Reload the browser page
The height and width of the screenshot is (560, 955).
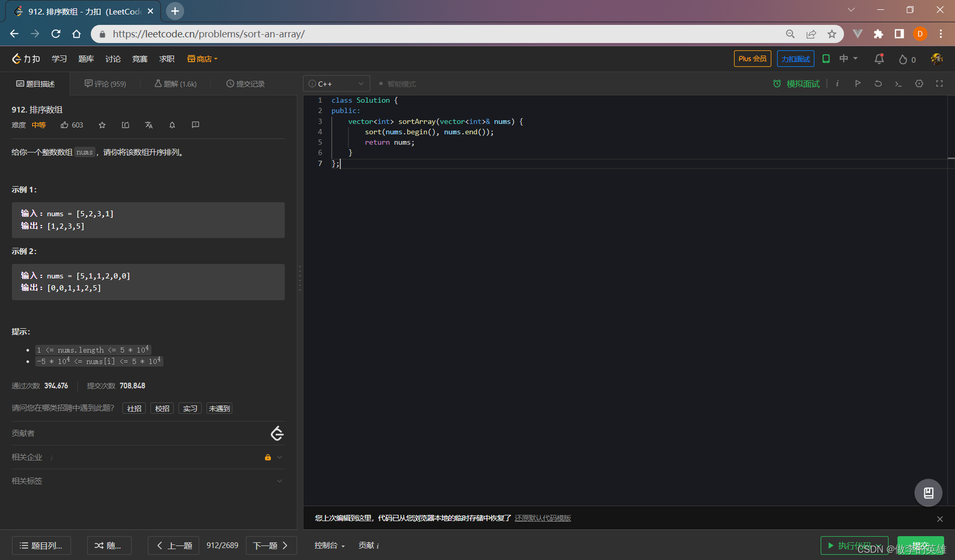point(56,34)
